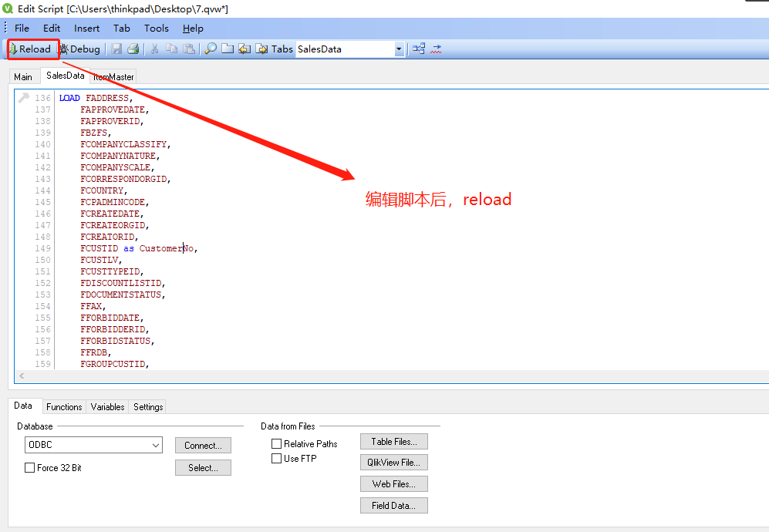Viewport: 769px width, 532px height.
Task: Click line number 150 in the gutter
Action: [42, 260]
